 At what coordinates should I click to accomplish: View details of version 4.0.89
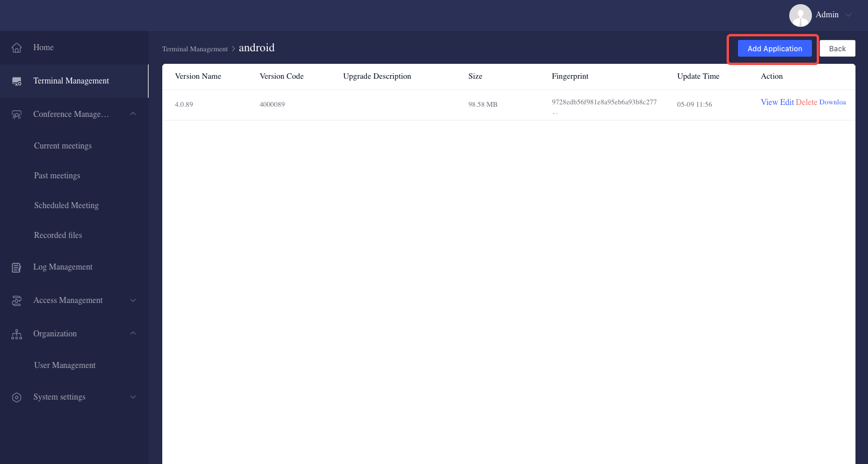[769, 102]
